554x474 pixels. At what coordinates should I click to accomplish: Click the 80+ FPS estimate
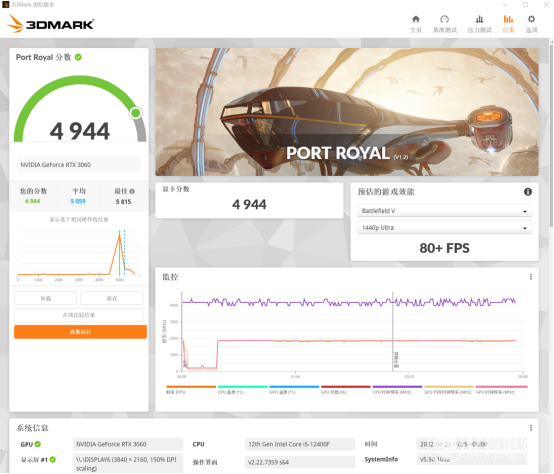tap(444, 248)
